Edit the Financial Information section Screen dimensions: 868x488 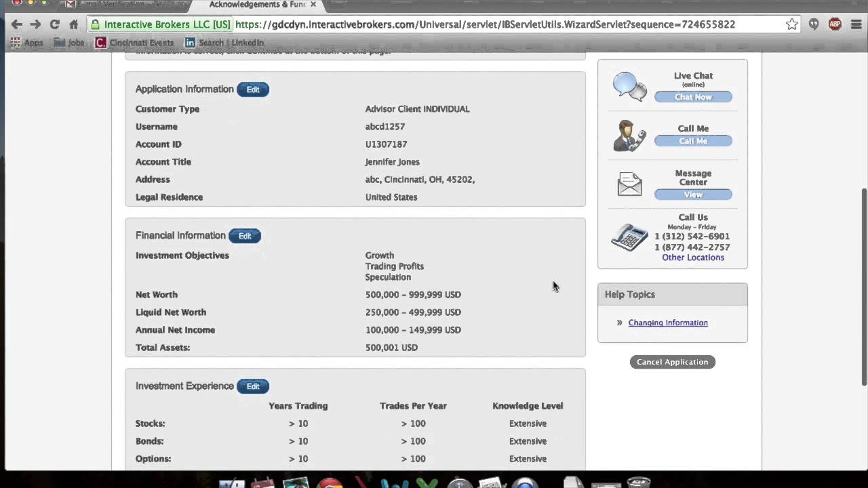click(x=245, y=236)
